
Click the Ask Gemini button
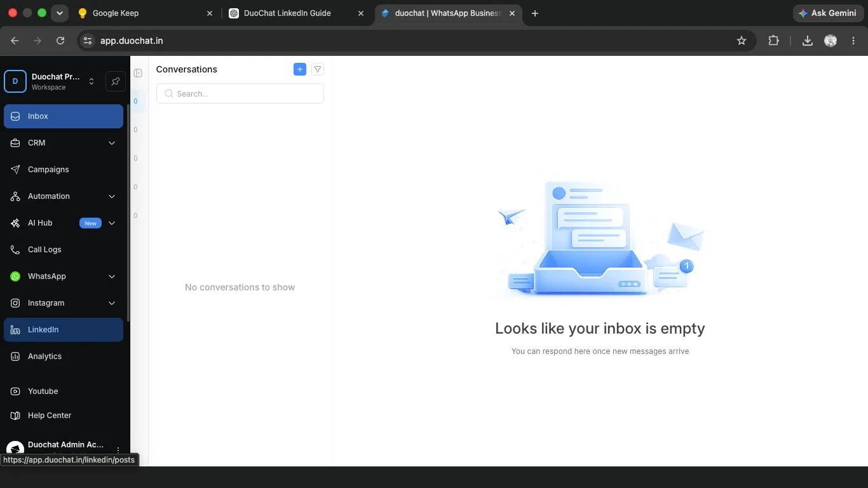tap(828, 13)
